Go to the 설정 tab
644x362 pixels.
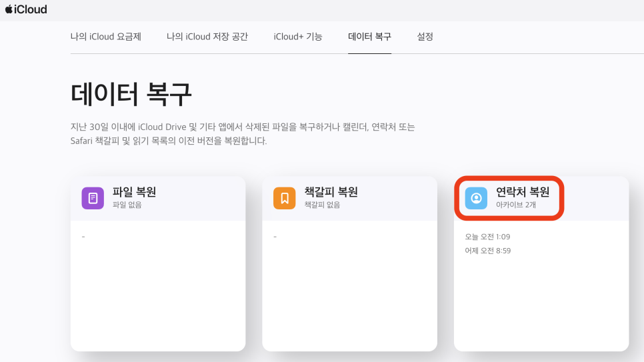tap(425, 37)
